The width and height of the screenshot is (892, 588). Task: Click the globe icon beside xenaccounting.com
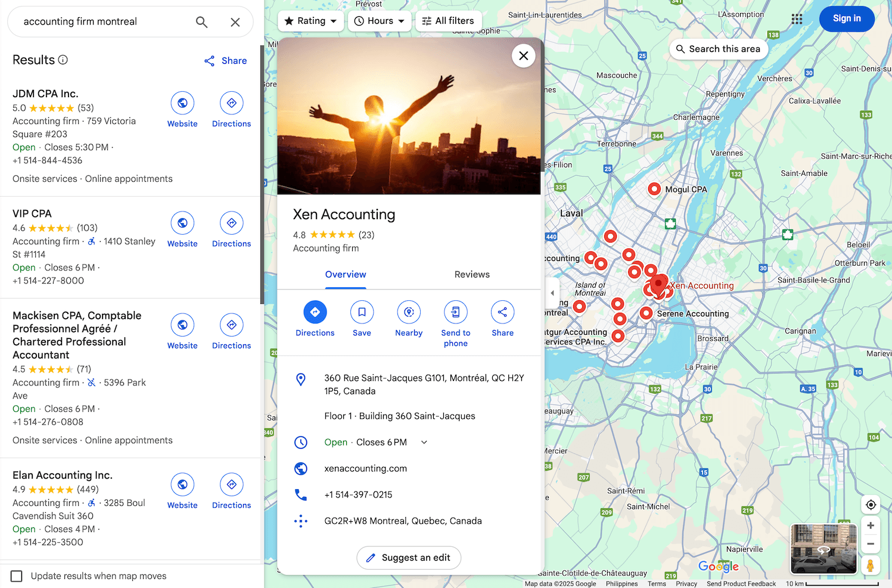[x=301, y=469]
